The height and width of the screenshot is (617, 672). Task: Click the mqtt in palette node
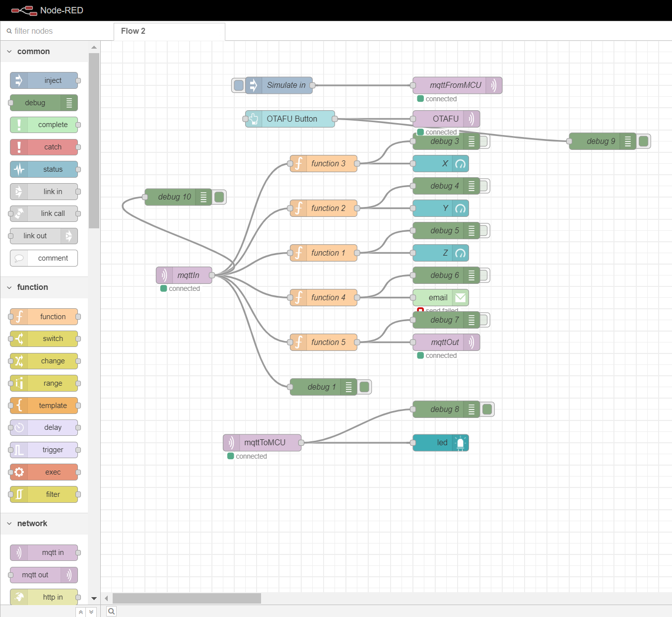[44, 552]
